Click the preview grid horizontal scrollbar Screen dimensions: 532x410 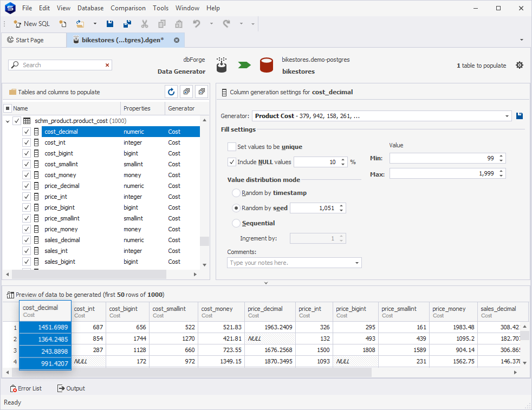tap(192, 372)
